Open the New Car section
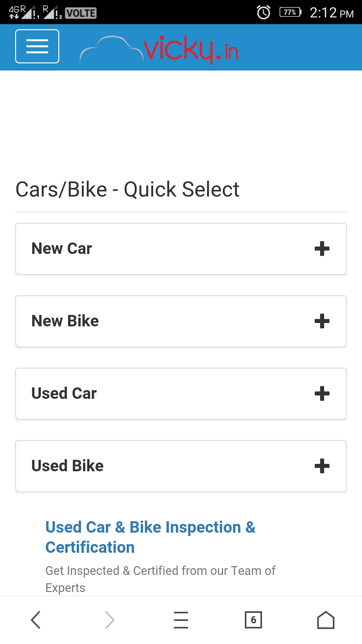 click(x=62, y=249)
